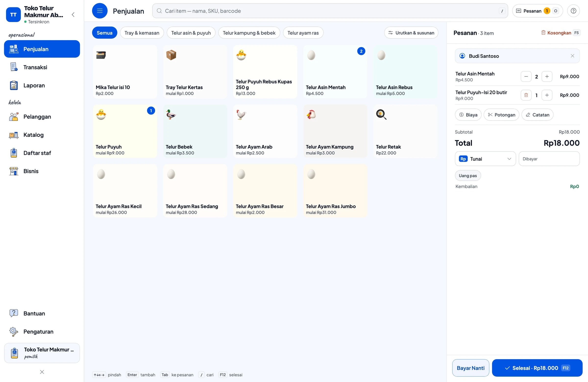Open the Pesanan orders button
Screen dimensions: 588x382
537,11
